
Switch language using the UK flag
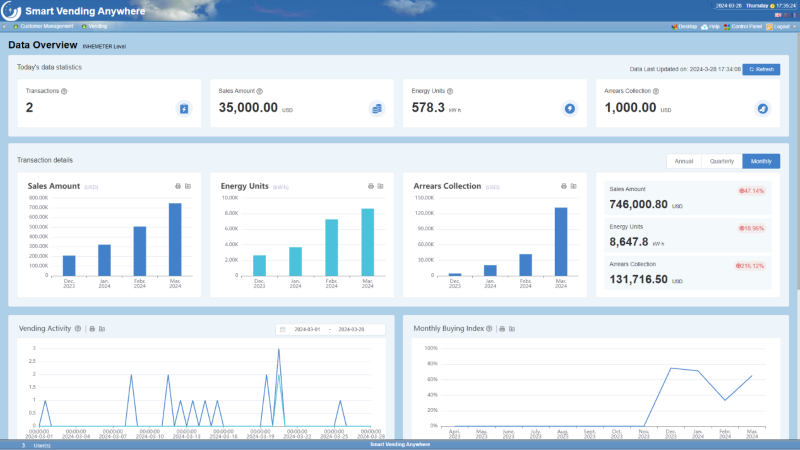coord(778,15)
